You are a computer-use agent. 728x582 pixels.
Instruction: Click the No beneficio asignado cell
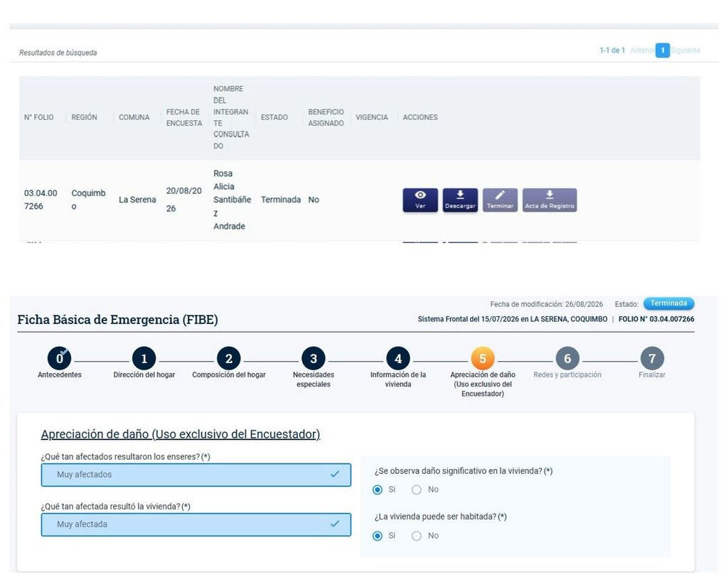(x=314, y=200)
